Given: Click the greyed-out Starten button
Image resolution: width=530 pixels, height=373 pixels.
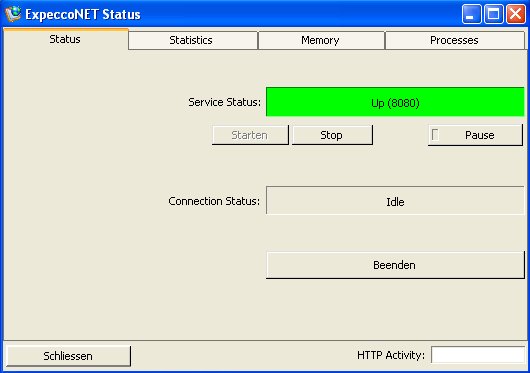Looking at the screenshot, I should coord(250,135).
